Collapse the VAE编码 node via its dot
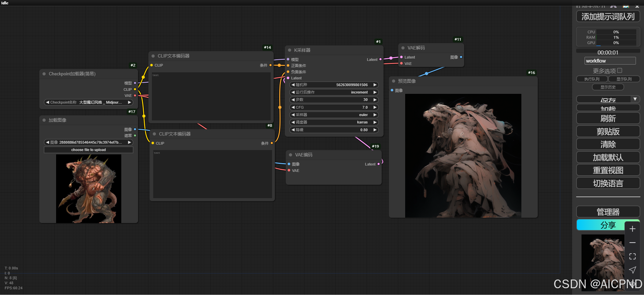 coord(291,155)
